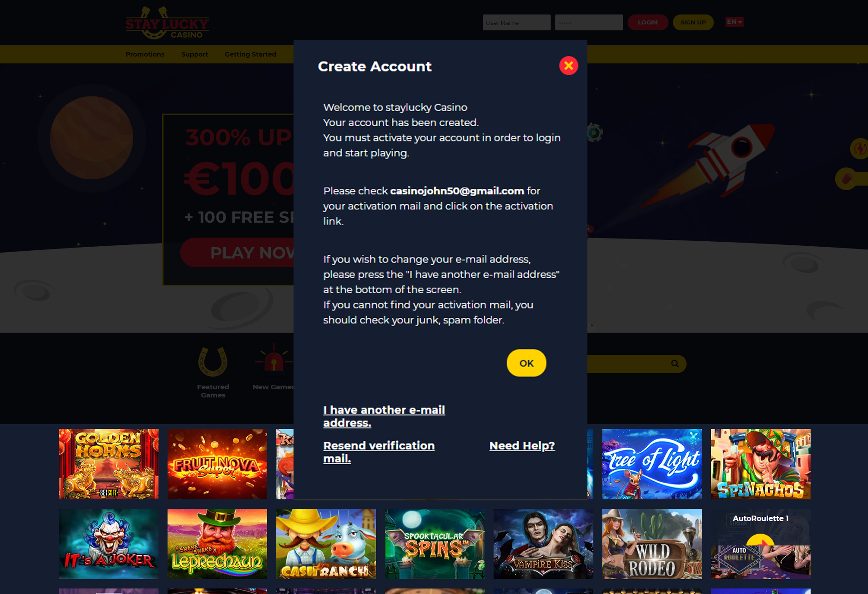Viewport: 868px width, 594px height.
Task: Open the Getting Started menu item
Action: (x=251, y=54)
